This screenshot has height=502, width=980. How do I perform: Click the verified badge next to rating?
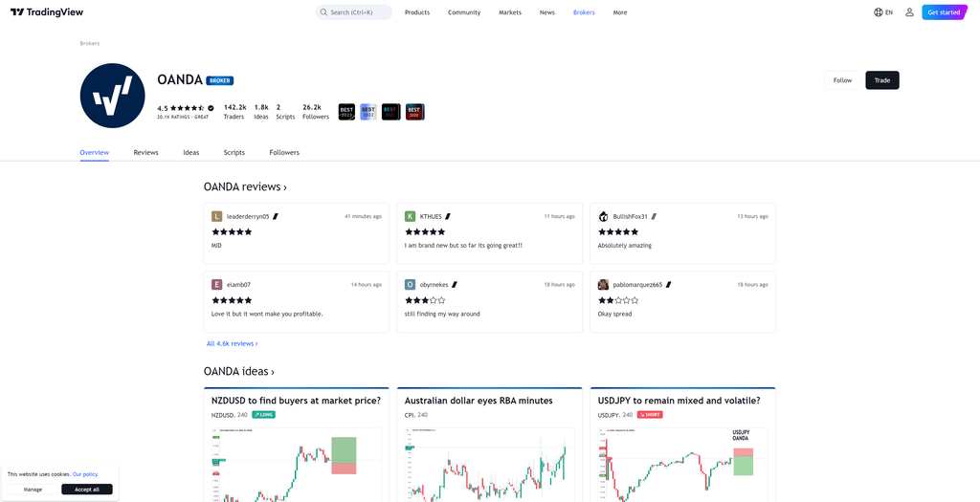pyautogui.click(x=211, y=108)
